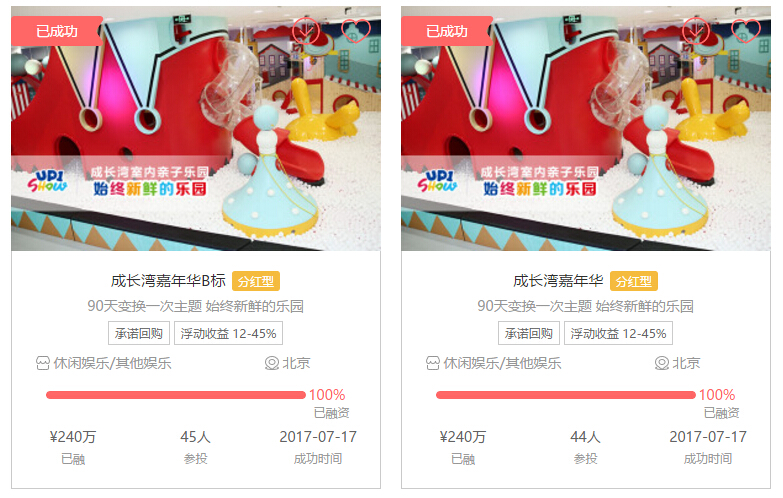
Task: Click the 已成功 status ribbon on right card
Action: tap(447, 31)
